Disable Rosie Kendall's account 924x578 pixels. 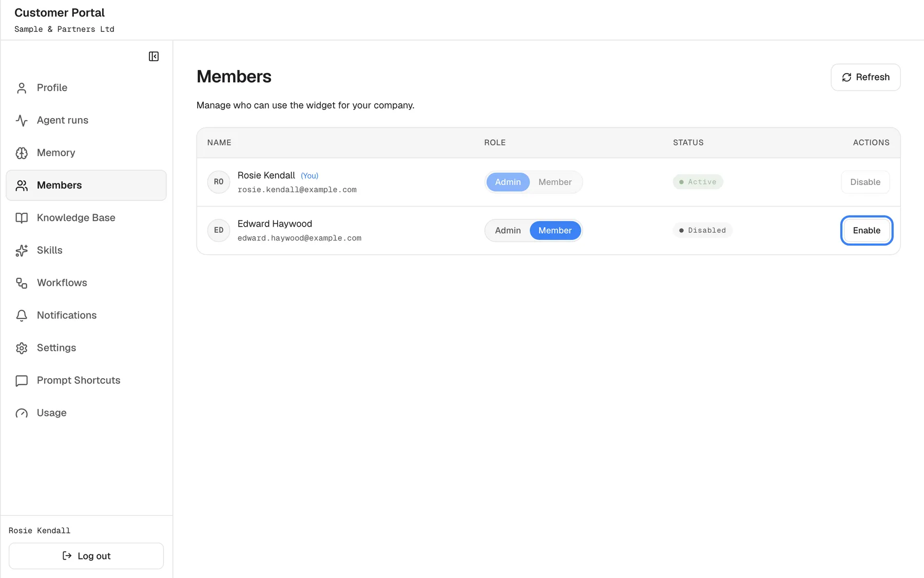[x=865, y=182]
